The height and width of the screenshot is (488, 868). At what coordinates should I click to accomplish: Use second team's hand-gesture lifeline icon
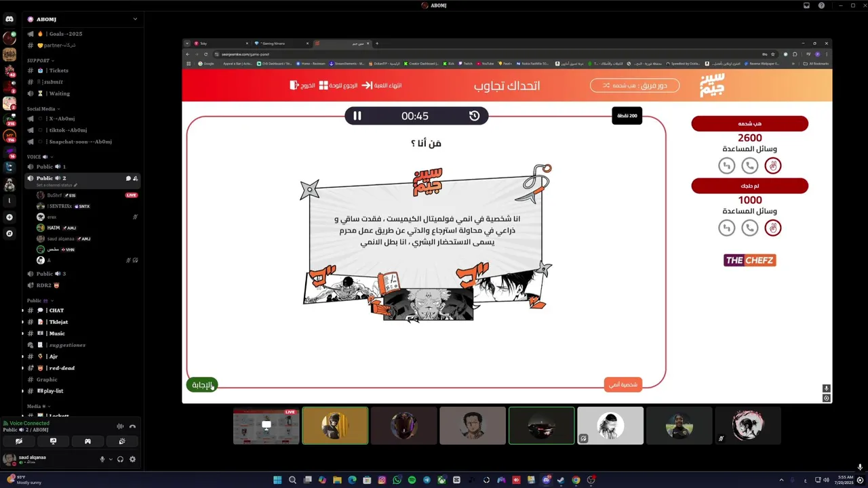772,228
